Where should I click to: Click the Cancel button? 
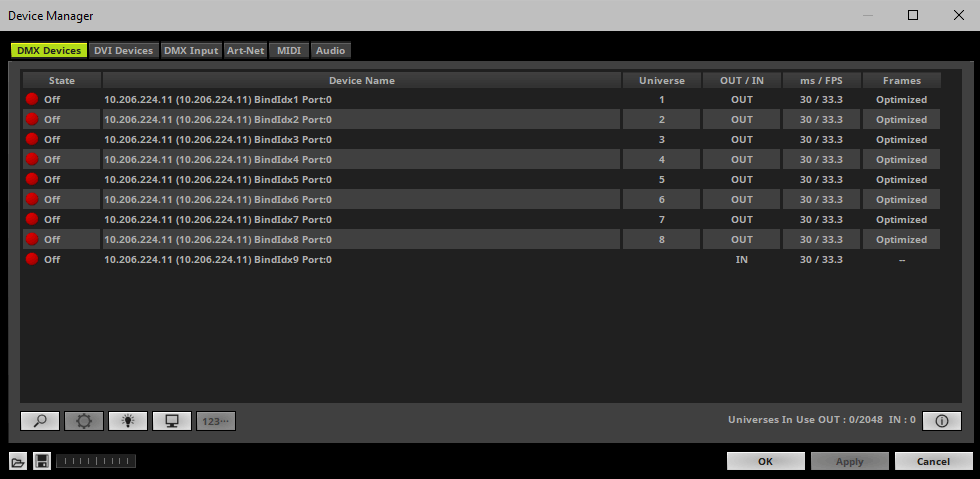(x=933, y=461)
